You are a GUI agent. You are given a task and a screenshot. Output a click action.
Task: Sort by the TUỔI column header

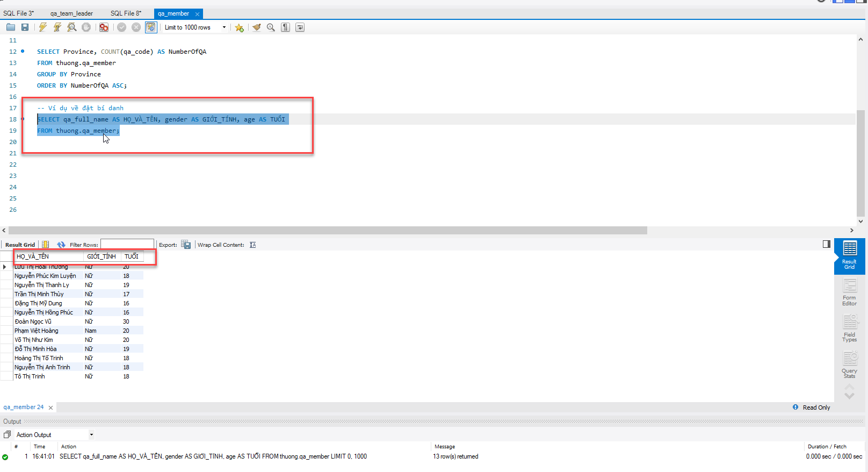(132, 256)
